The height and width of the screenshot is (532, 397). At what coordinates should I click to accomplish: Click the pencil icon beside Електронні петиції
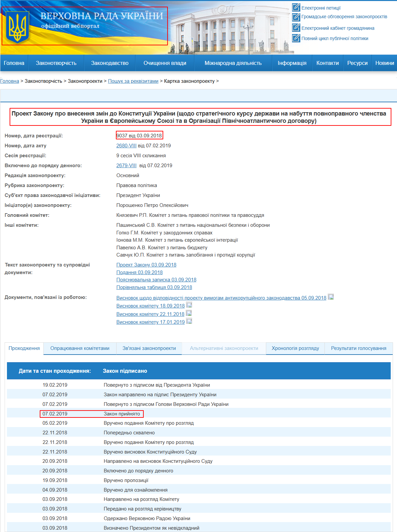[296, 7]
